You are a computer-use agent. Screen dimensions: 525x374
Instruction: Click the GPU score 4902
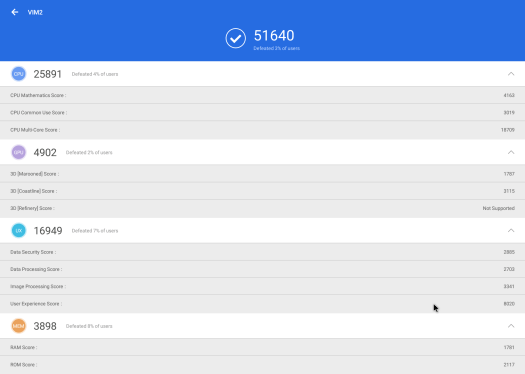(x=45, y=152)
